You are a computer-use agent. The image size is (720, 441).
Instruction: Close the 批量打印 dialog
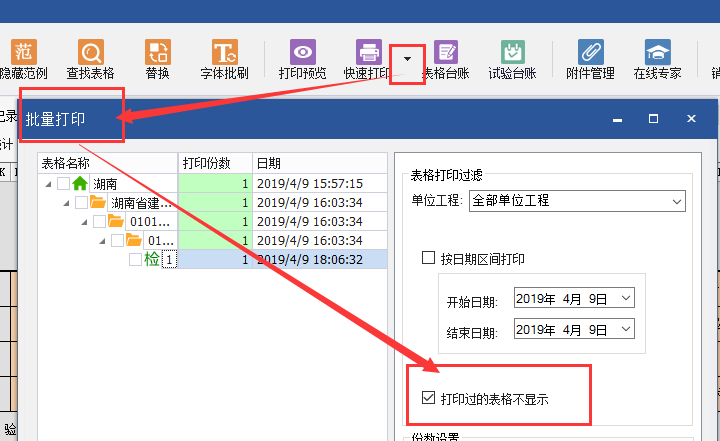pos(691,119)
